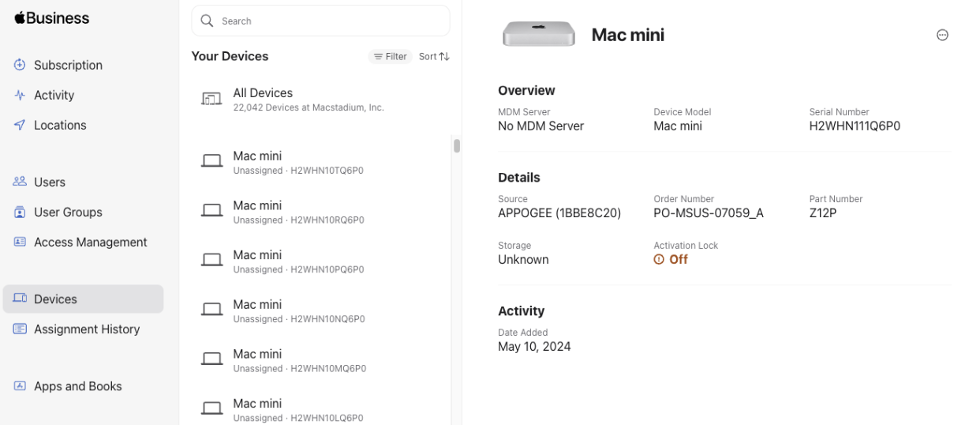980x425 pixels.
Task: Click the Activity pulse icon
Action: pyautogui.click(x=20, y=95)
